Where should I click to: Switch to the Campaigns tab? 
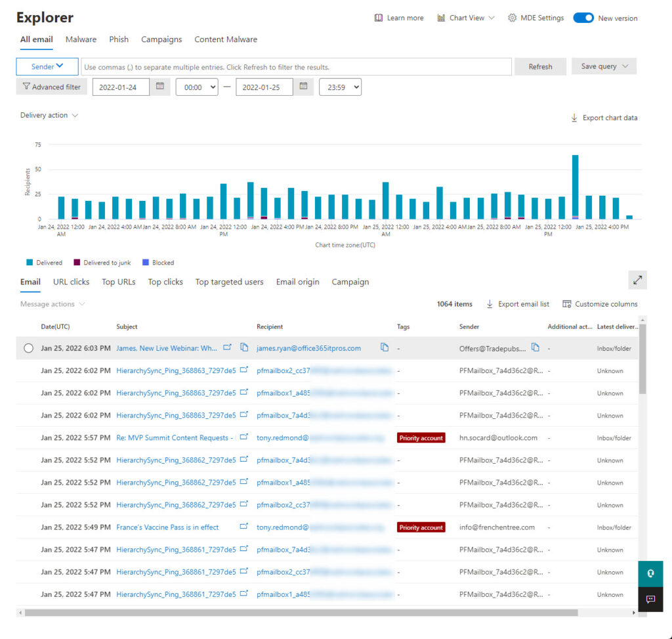tap(161, 39)
